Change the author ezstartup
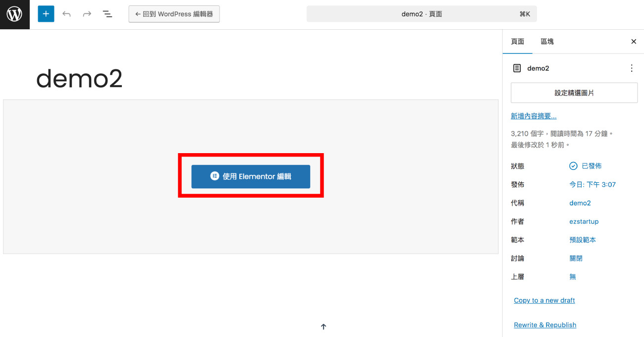 coord(584,222)
